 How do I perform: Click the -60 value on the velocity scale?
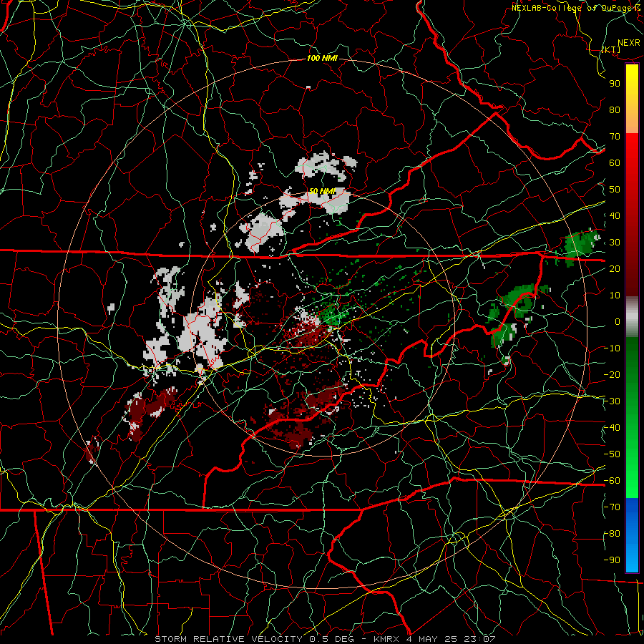click(612, 481)
